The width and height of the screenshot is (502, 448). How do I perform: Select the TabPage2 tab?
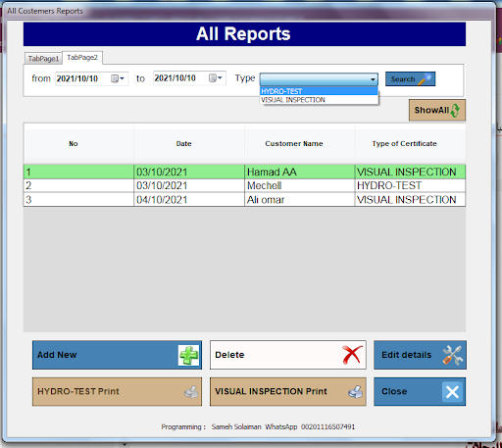82,57
